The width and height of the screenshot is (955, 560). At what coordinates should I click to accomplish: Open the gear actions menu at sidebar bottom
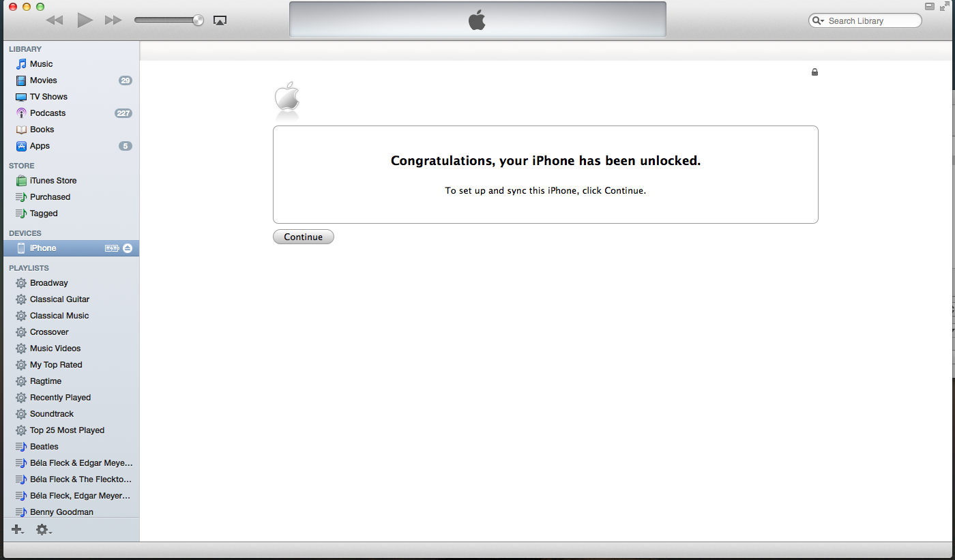[43, 529]
